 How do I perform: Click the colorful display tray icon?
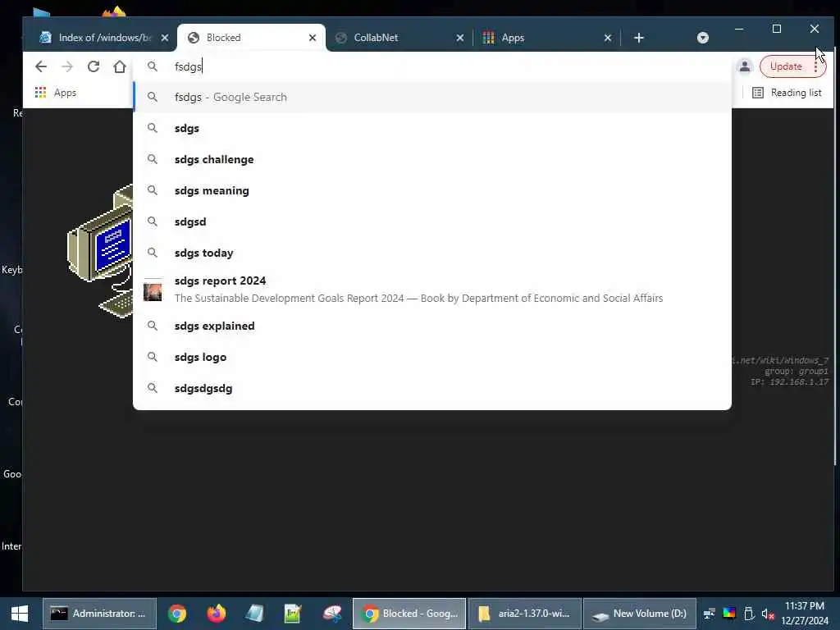[729, 614]
